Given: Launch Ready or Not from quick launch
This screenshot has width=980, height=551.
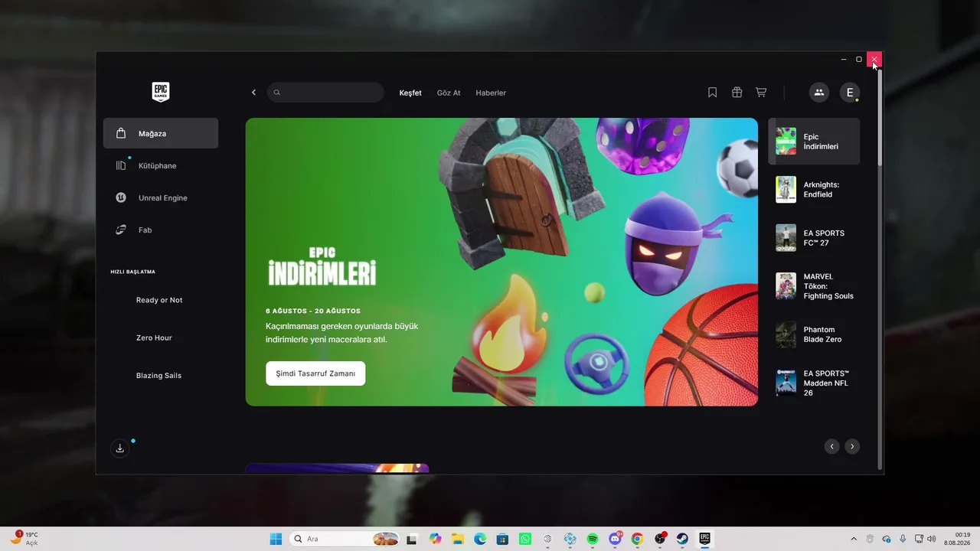Looking at the screenshot, I should click(x=161, y=300).
